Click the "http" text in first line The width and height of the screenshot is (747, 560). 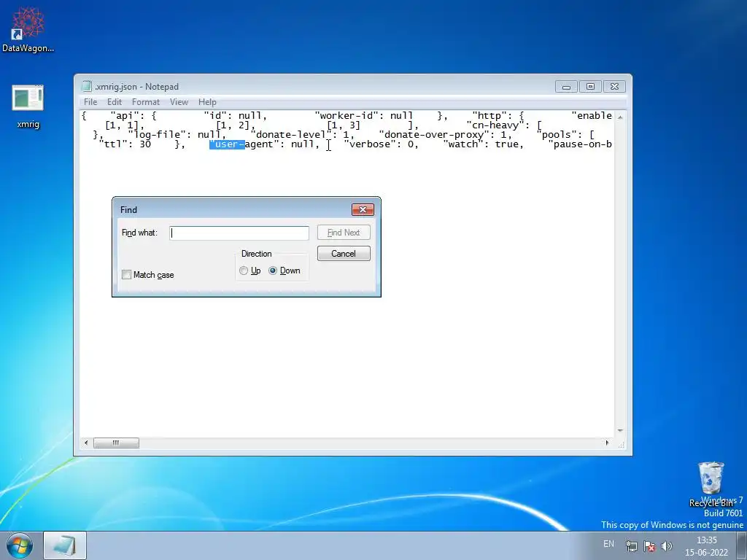(489, 116)
